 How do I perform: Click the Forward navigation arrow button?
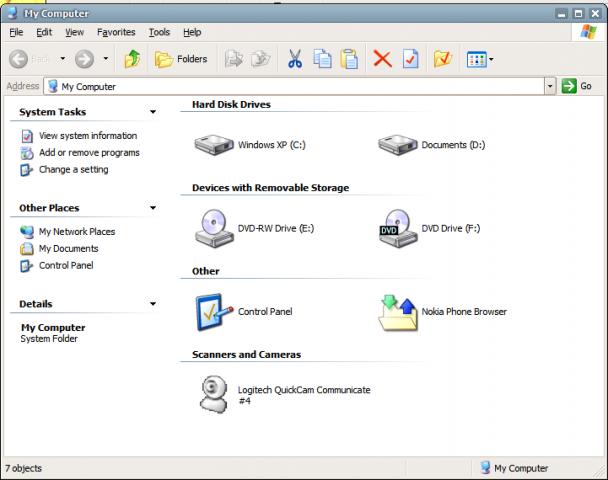[84, 59]
